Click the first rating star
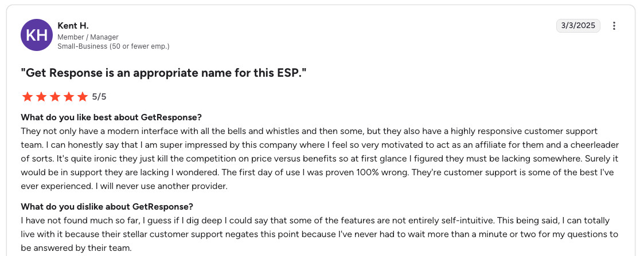This screenshot has width=644, height=256. coord(27,97)
